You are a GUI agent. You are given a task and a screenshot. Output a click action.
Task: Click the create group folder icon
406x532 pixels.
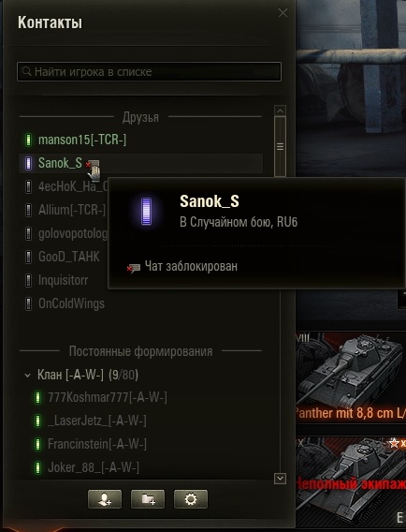(x=148, y=498)
